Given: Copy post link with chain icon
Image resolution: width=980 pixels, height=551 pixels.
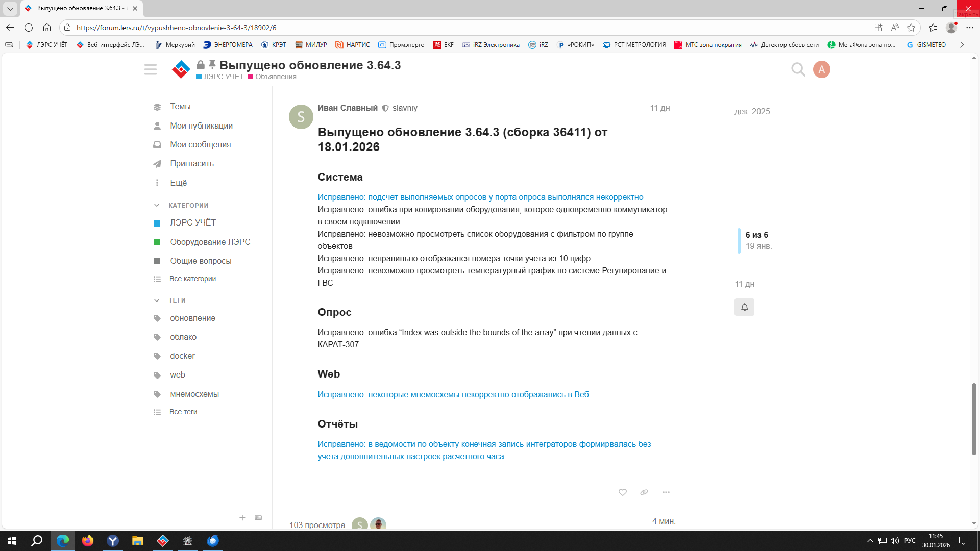Looking at the screenshot, I should [x=644, y=492].
